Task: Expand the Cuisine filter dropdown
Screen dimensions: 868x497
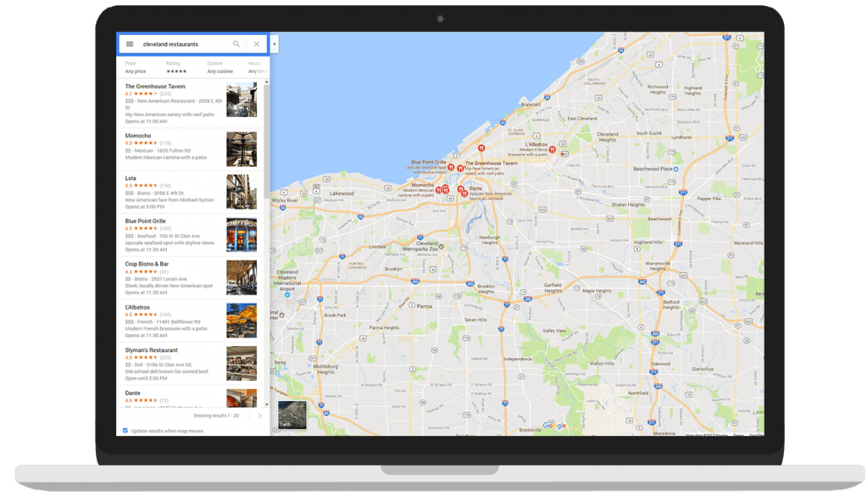Action: pyautogui.click(x=220, y=71)
